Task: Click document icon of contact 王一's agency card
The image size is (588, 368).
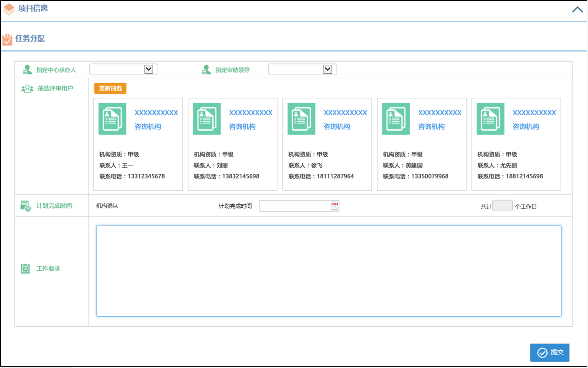Action: click(x=112, y=119)
